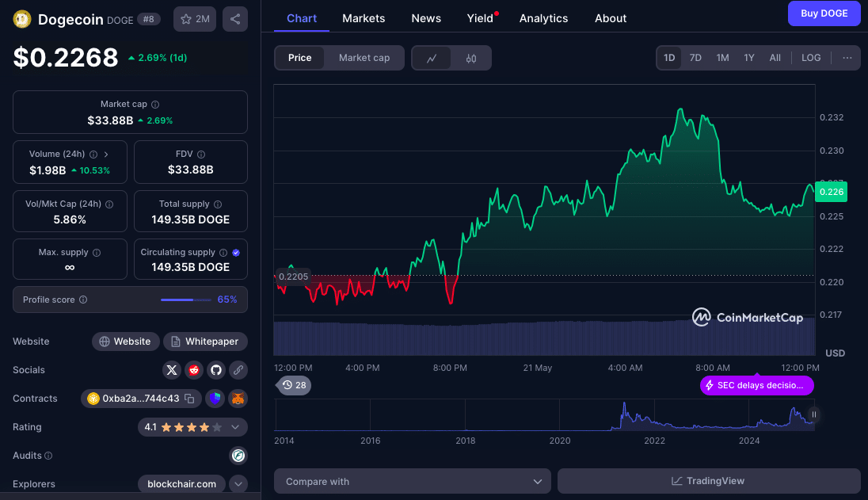Image resolution: width=868 pixels, height=500 pixels.
Task: Set chart range to 1M
Action: tap(722, 58)
